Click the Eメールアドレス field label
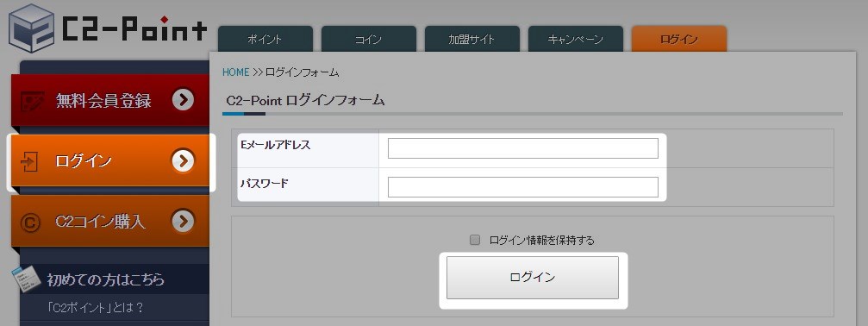 (x=276, y=145)
